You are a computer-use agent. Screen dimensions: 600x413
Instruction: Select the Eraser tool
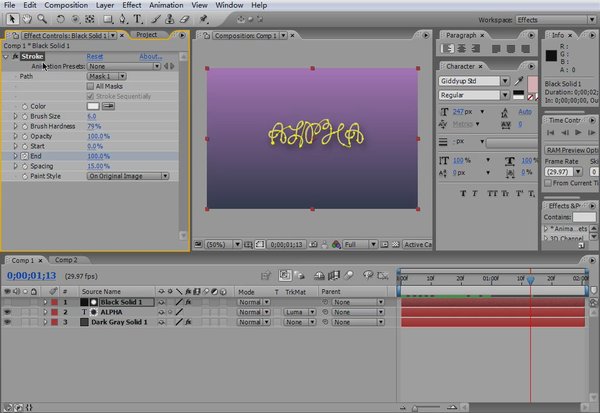[184, 19]
